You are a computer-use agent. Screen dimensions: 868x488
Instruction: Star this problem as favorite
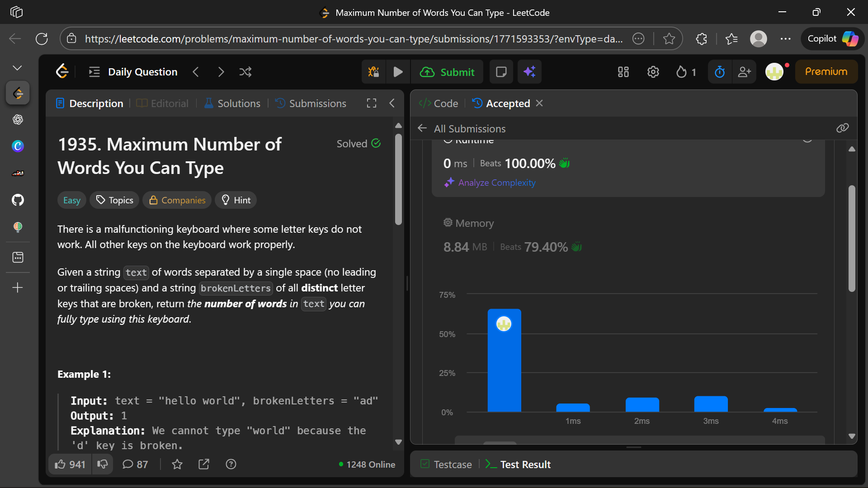tap(177, 465)
